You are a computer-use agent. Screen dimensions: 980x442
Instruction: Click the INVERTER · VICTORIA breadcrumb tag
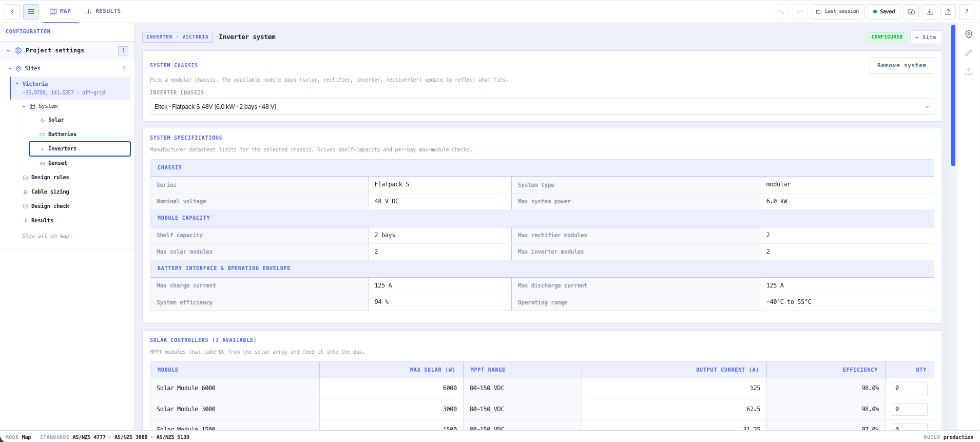pyautogui.click(x=177, y=37)
